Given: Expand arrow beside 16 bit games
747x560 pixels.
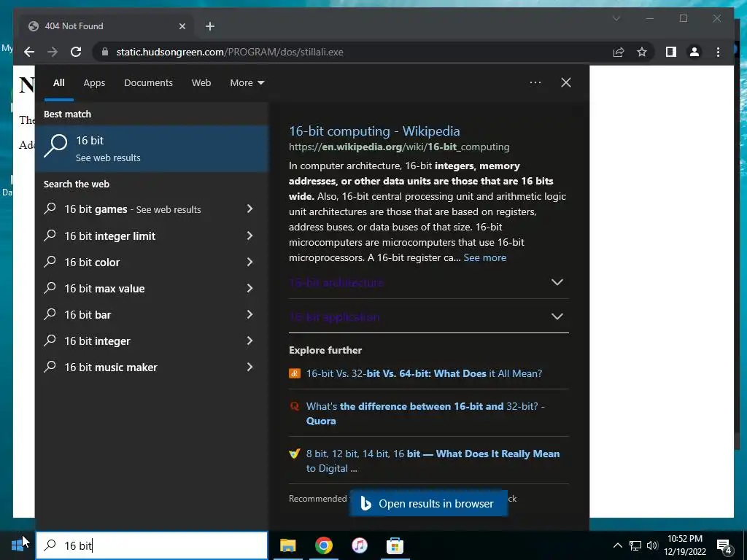Looking at the screenshot, I should pos(249,209).
